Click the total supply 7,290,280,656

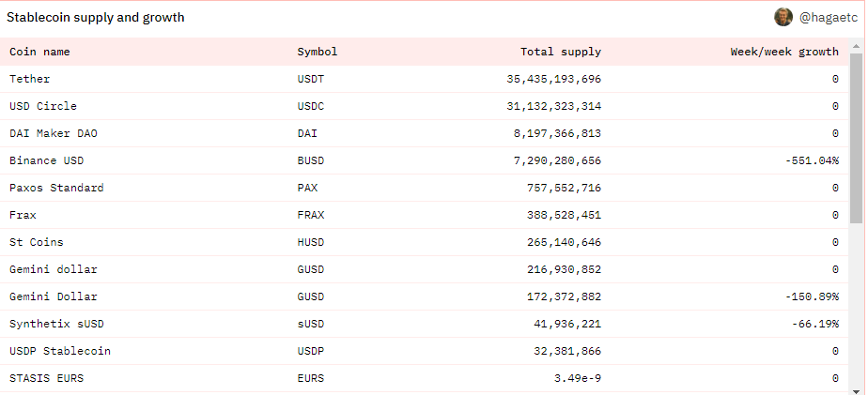557,160
